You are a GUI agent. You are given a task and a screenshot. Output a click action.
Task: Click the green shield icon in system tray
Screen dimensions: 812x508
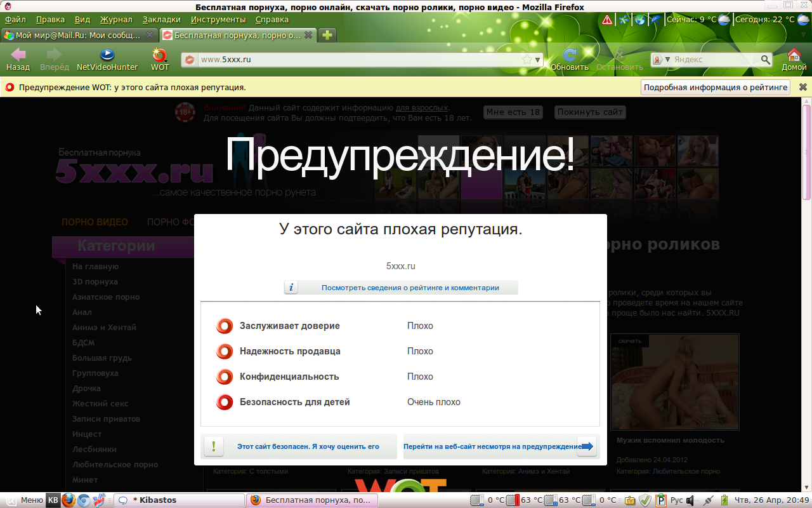(645, 500)
